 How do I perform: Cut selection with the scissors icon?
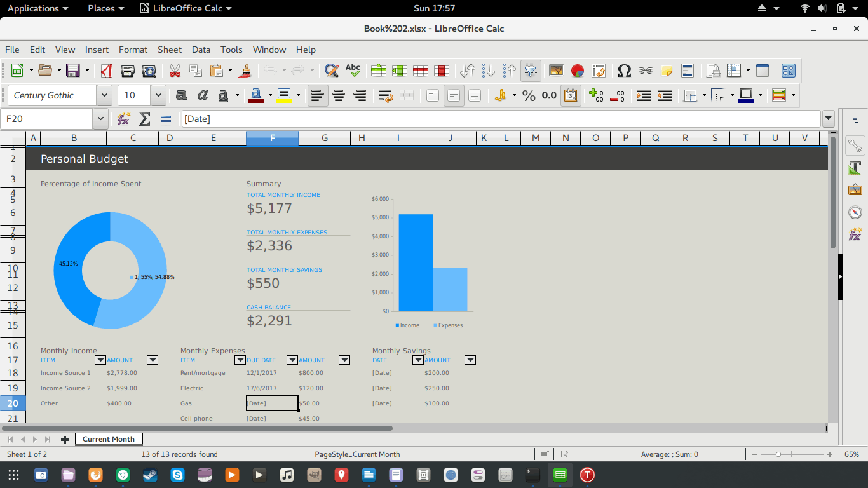[175, 71]
